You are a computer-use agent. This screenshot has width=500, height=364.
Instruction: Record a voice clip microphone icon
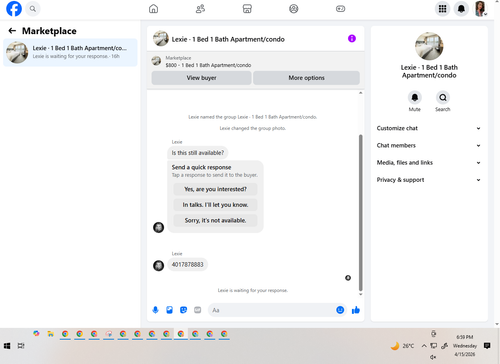(x=155, y=310)
